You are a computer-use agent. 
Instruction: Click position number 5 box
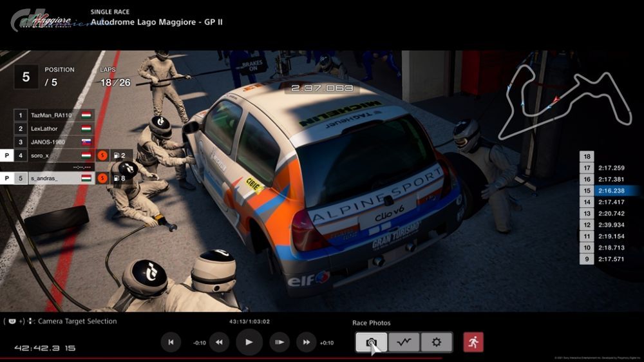pyautogui.click(x=26, y=77)
